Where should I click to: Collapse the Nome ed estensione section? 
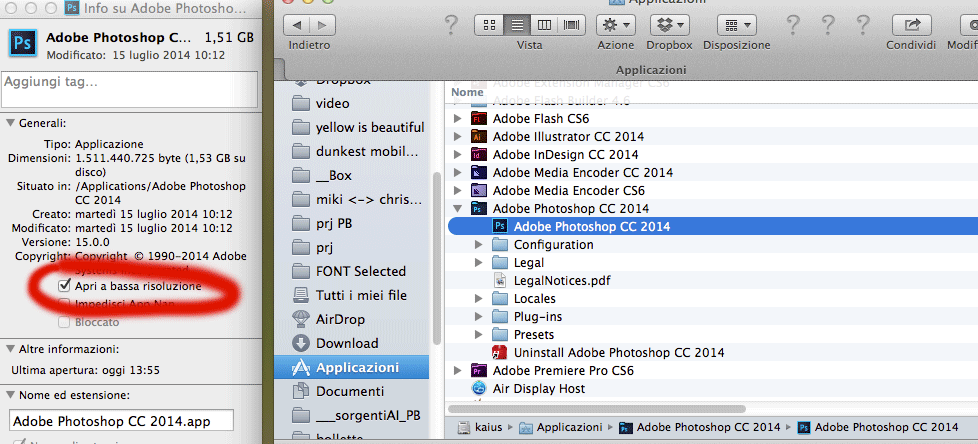[11, 395]
